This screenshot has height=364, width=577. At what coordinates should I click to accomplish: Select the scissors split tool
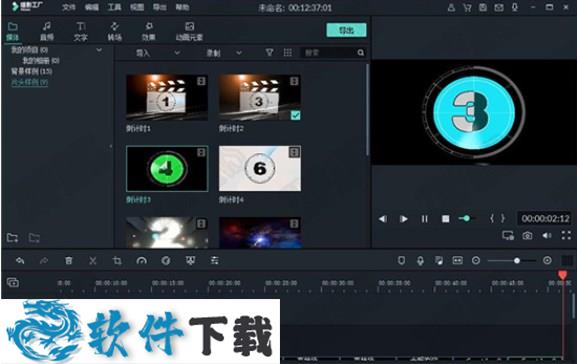93,261
